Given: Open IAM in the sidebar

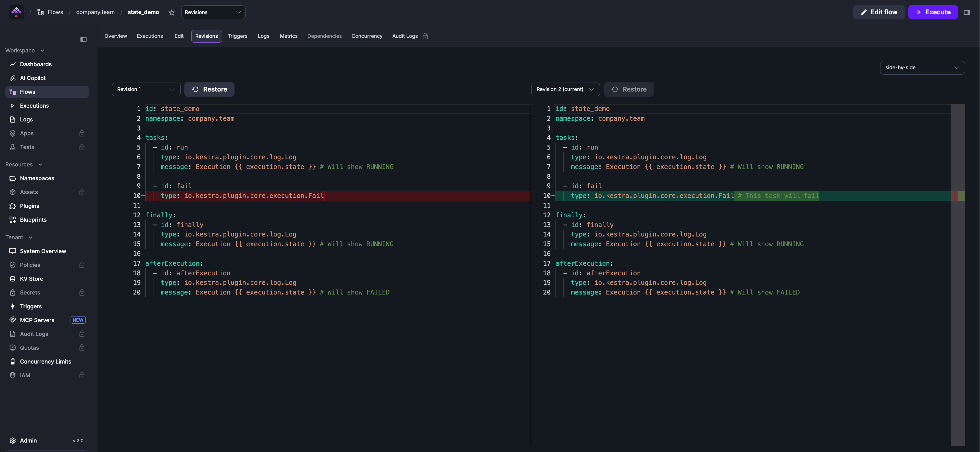Looking at the screenshot, I should pyautogui.click(x=47, y=376).
